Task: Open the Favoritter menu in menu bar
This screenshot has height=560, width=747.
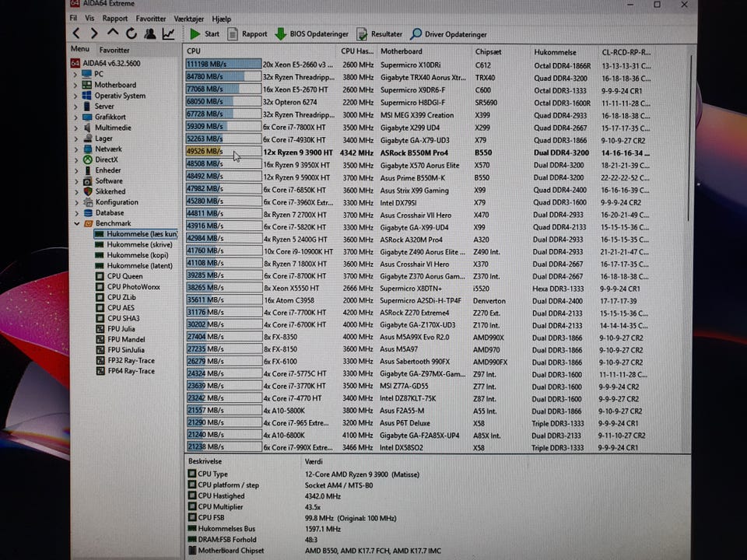Action: tap(150, 19)
